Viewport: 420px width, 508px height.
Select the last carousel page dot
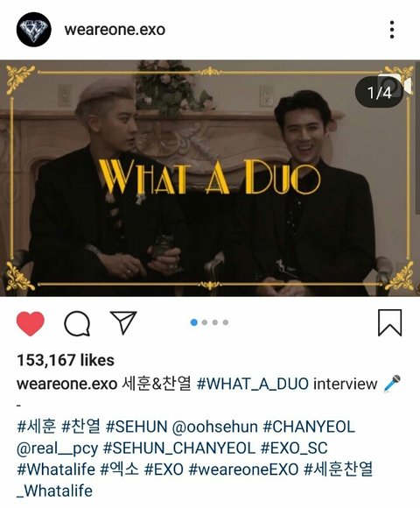pos(226,322)
